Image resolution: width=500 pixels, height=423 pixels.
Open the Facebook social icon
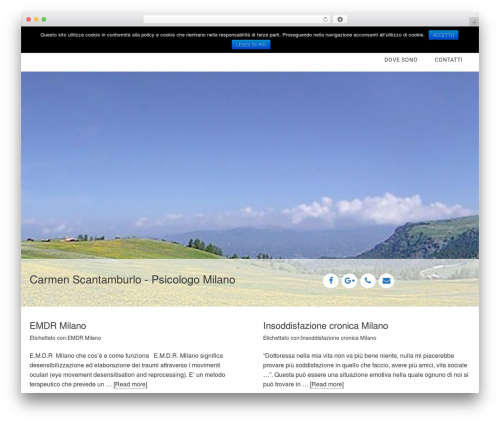(331, 281)
